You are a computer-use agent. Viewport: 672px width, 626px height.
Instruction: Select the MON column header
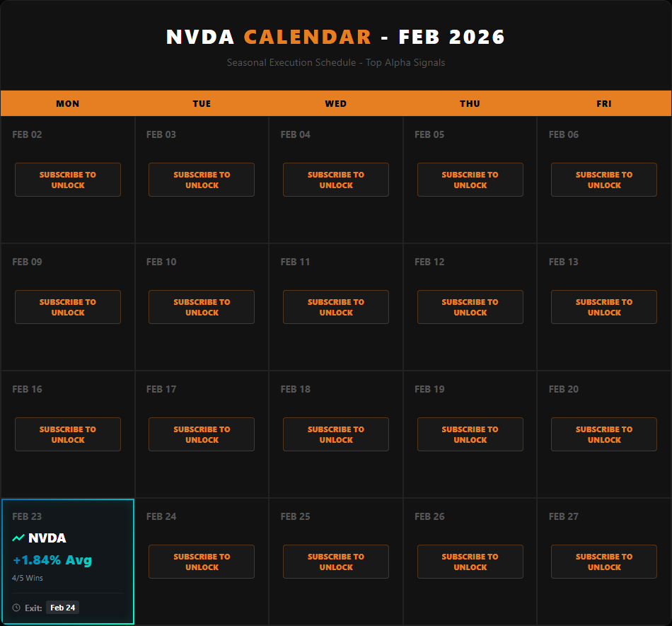tap(67, 103)
